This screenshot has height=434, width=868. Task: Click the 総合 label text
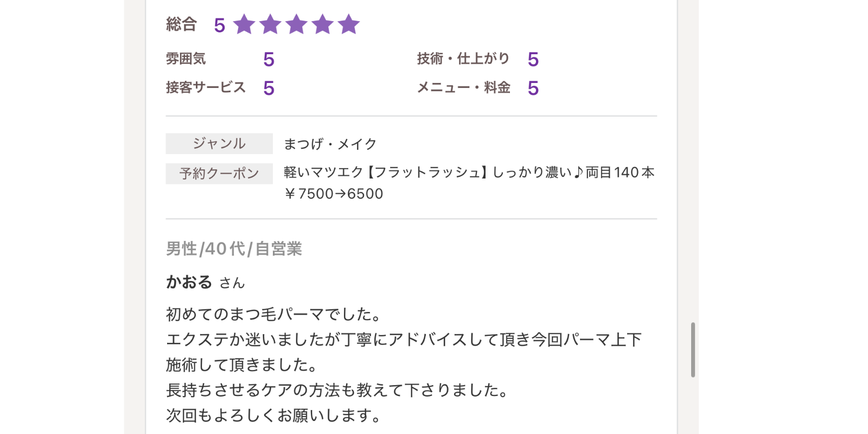[181, 24]
